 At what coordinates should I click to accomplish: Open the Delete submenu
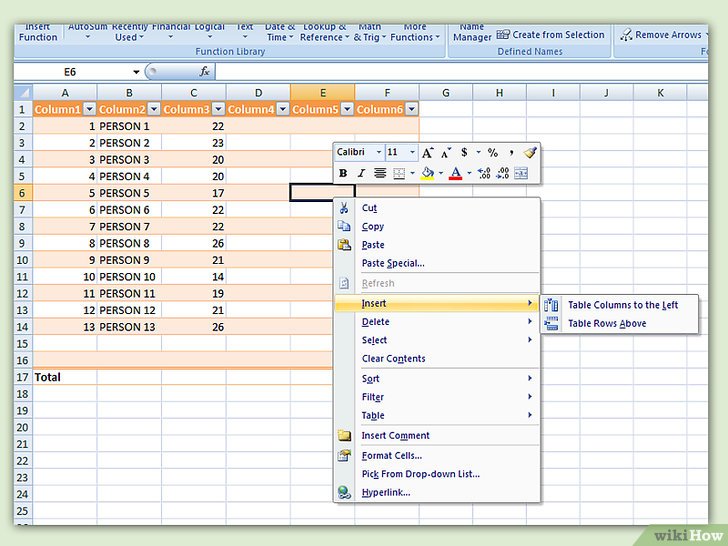437,322
